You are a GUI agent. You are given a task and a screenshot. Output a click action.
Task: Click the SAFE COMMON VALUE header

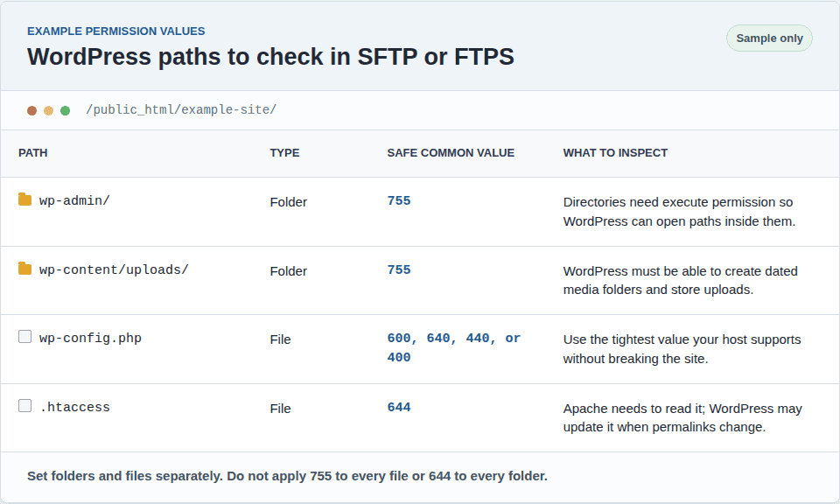(x=451, y=152)
